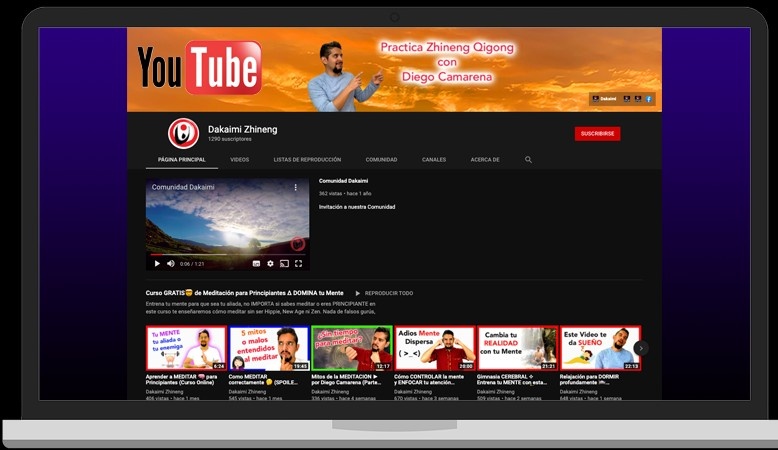The width and height of the screenshot is (778, 450).
Task: Open the 'Este Video te da SUEÑO' thumbnail
Action: tap(600, 348)
